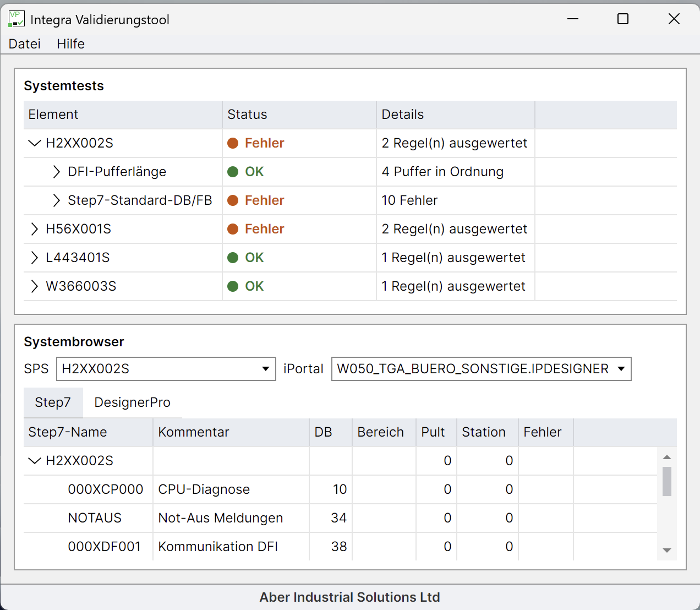
Task: Click the green OK indicator for DFI-Pufferlänge
Action: tap(233, 172)
